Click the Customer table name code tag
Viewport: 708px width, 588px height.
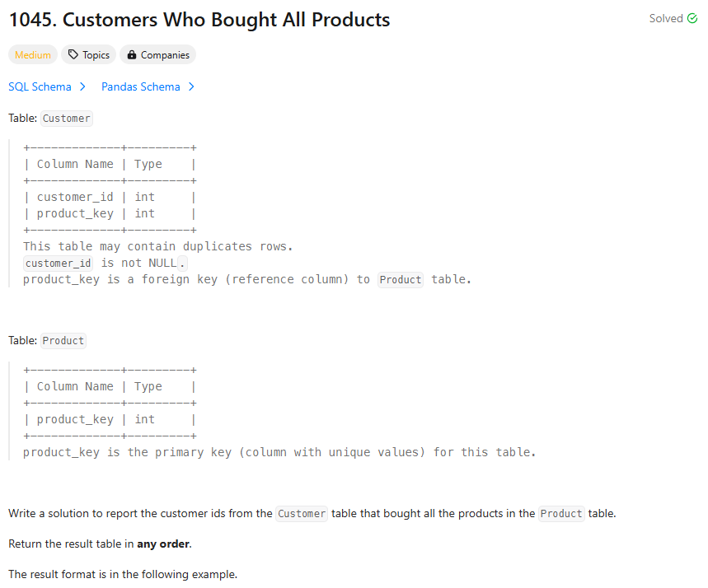67,119
